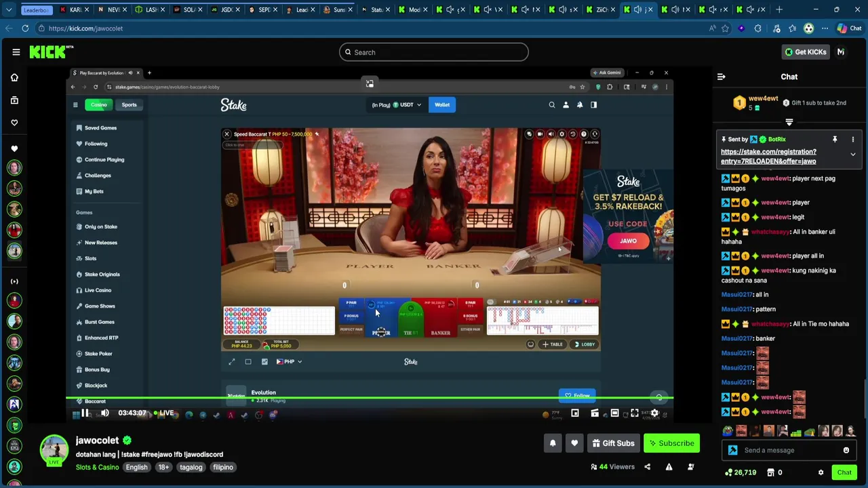Open the browser Chat sidebar button

tap(850, 28)
